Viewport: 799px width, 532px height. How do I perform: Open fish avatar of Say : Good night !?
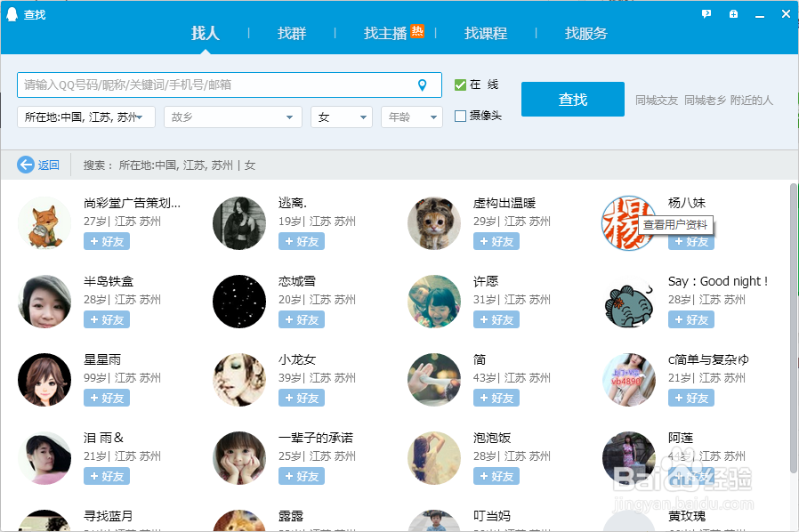(x=629, y=302)
